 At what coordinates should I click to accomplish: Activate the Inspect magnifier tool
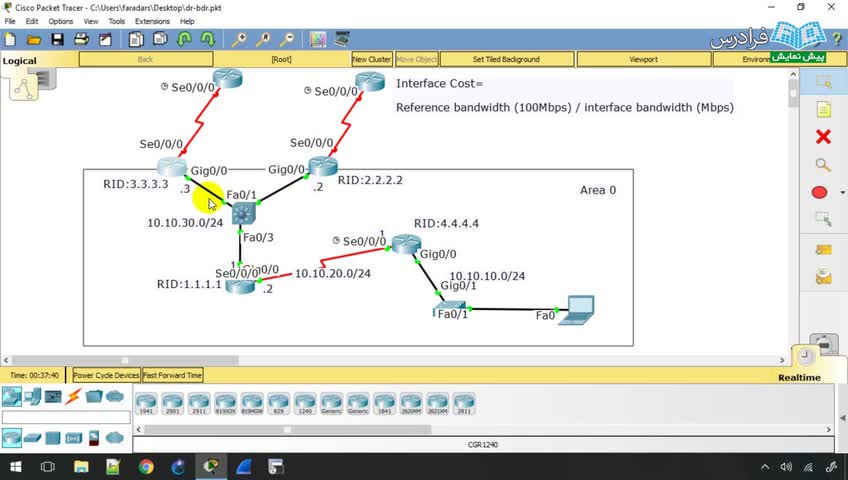pyautogui.click(x=823, y=165)
